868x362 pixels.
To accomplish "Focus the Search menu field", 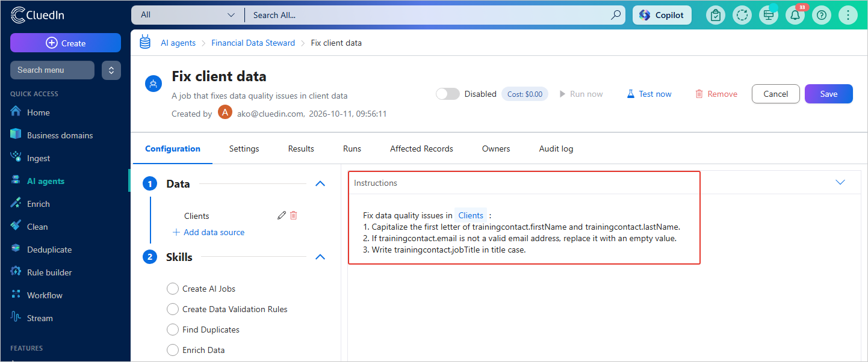I will tap(52, 70).
